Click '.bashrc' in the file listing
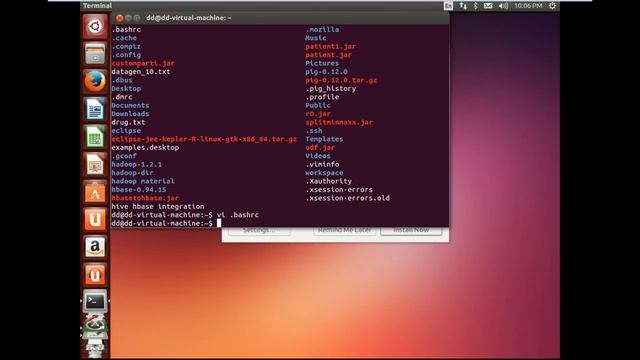The image size is (640, 360). pyautogui.click(x=126, y=29)
